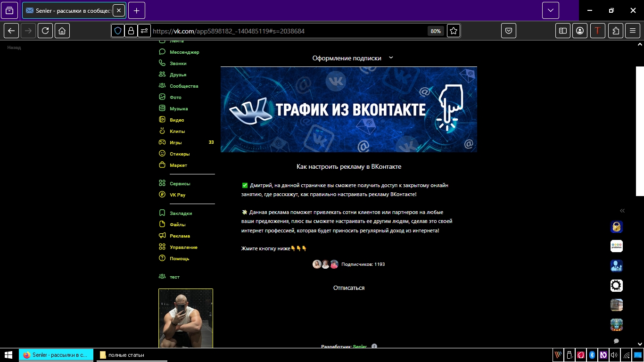Viewport: 644px width, 362px height.
Task: Open the site permissions icon in the address bar
Action: [144, 31]
